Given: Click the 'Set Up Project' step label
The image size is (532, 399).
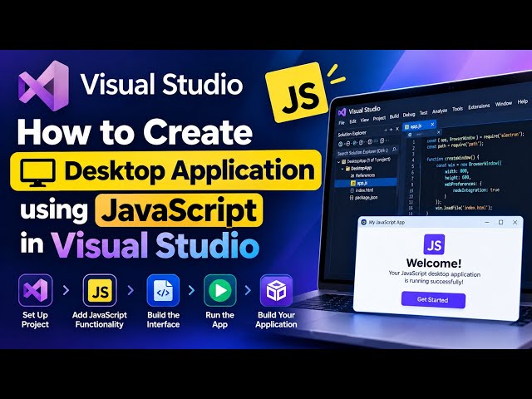Looking at the screenshot, I should pos(35,319).
